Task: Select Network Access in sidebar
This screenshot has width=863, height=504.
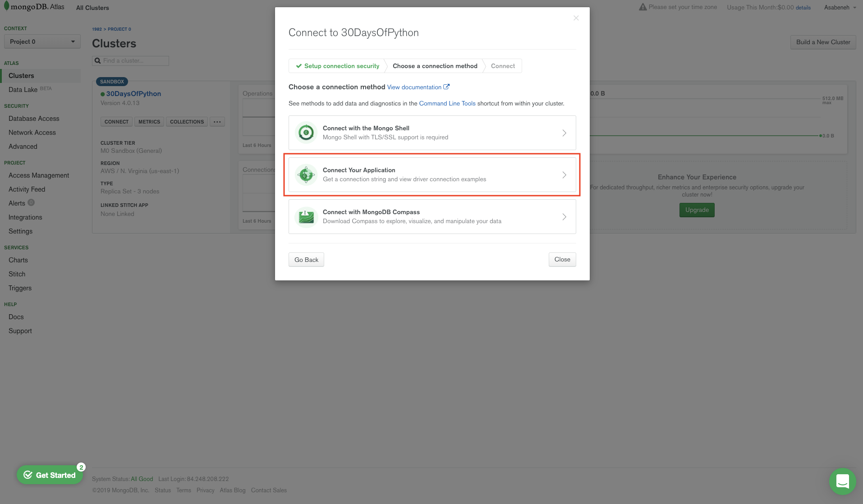Action: click(x=32, y=133)
